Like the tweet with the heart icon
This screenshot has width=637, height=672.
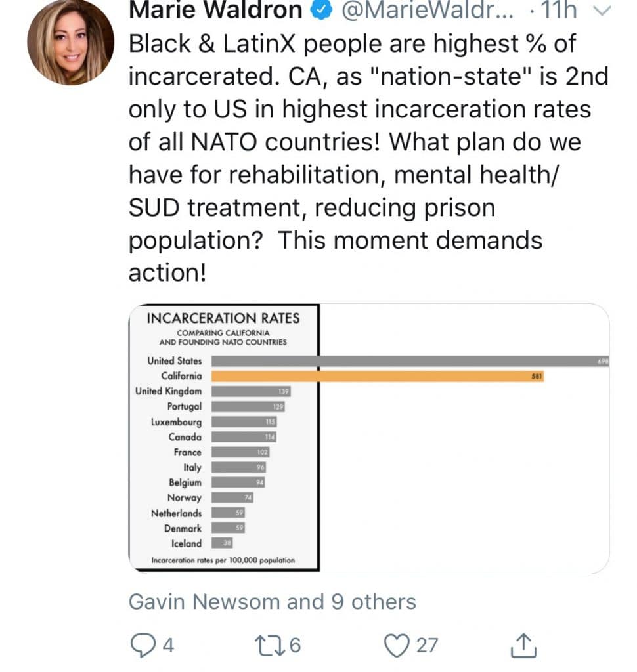click(x=397, y=646)
